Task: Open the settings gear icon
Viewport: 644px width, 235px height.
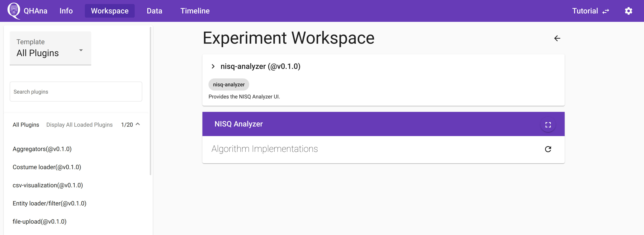Action: coord(628,11)
